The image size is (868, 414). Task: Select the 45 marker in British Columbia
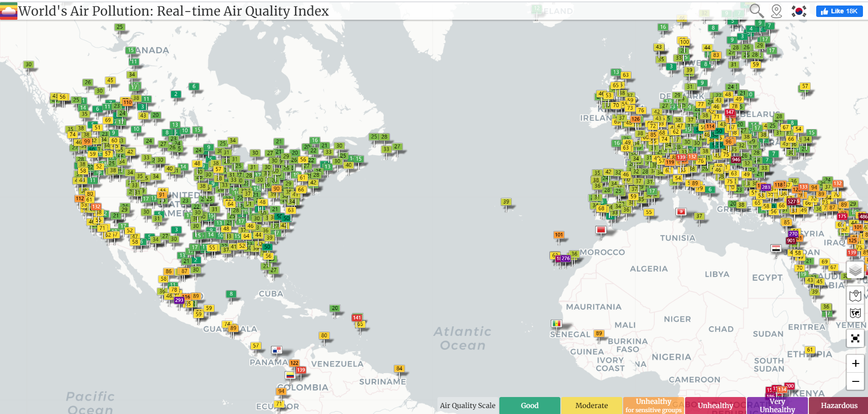coord(110,80)
